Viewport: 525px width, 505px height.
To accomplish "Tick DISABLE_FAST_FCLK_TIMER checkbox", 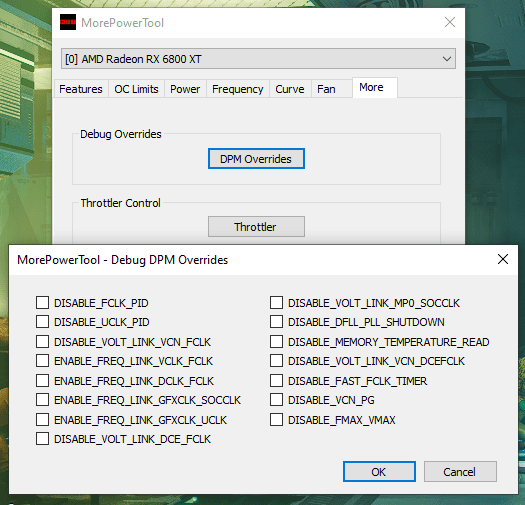I will [276, 381].
